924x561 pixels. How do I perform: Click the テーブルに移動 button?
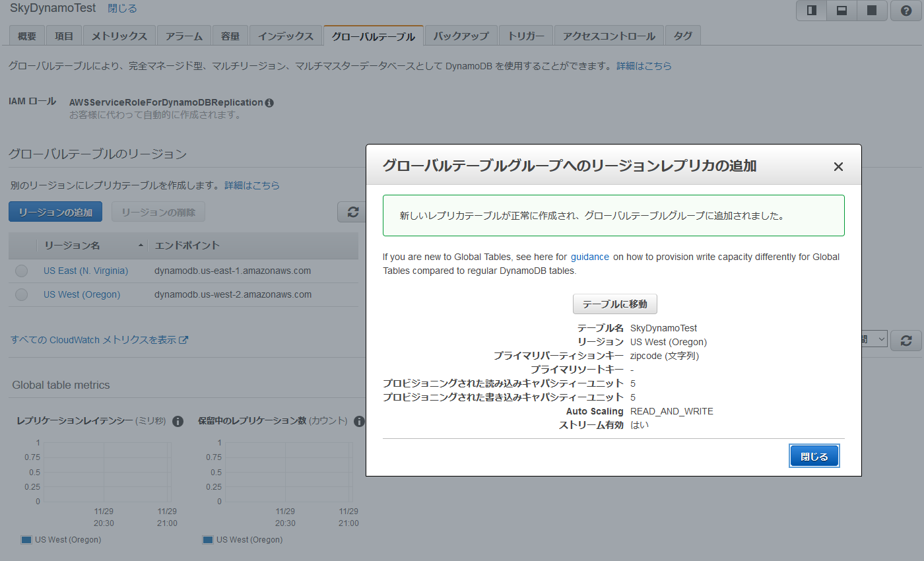click(x=615, y=304)
